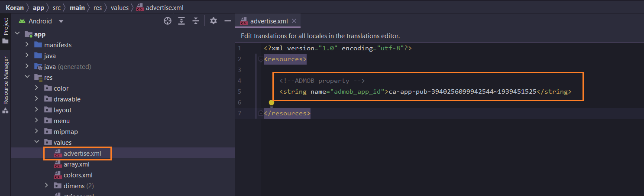Click the Koran breadcrumb in navigation bar
The width and height of the screenshot is (644, 196).
[15, 7]
